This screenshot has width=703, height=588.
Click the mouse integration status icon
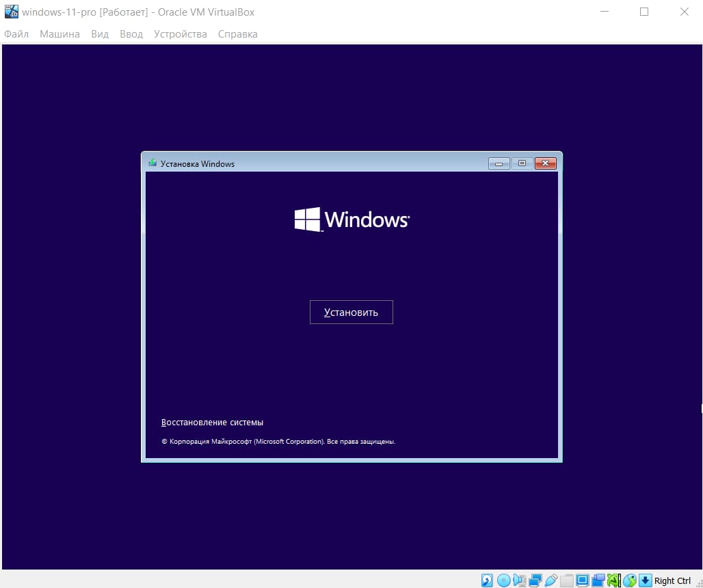tap(629, 580)
